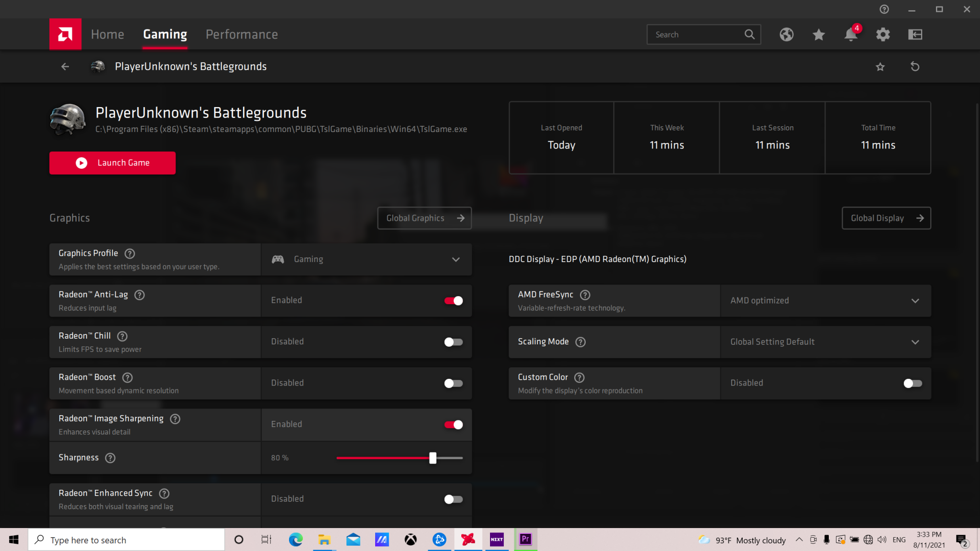Open settings gear icon
The image size is (980, 551).
pos(883,34)
